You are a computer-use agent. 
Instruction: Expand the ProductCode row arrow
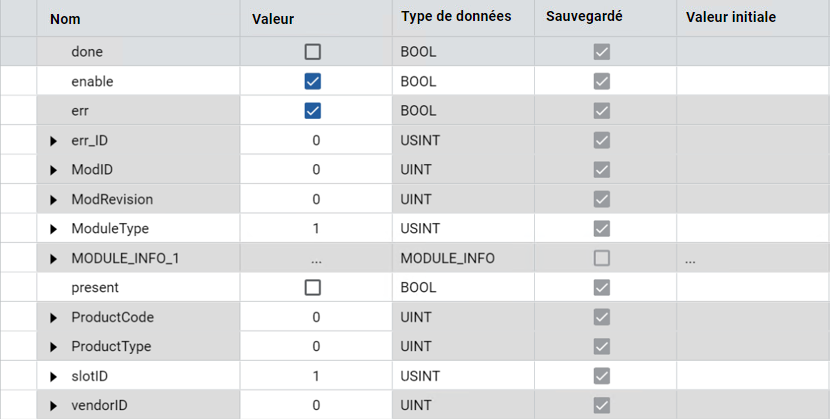click(x=53, y=318)
